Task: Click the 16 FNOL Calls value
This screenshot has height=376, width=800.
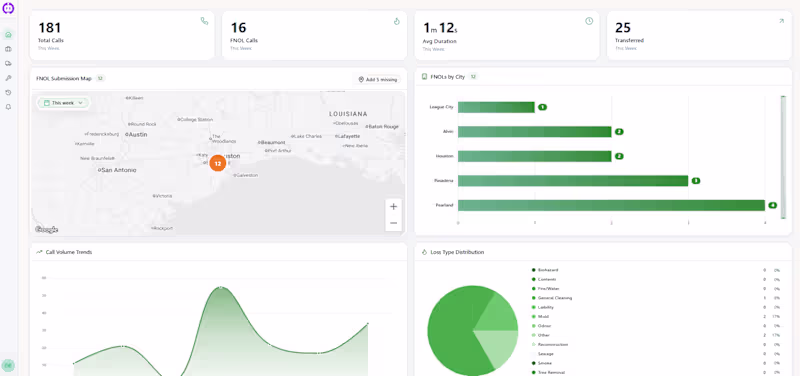Action: pyautogui.click(x=238, y=28)
